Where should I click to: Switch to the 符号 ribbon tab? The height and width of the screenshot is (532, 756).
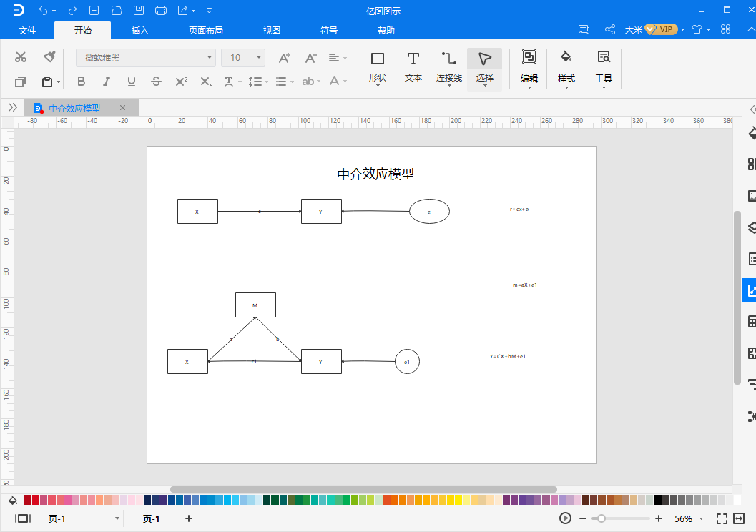[329, 30]
